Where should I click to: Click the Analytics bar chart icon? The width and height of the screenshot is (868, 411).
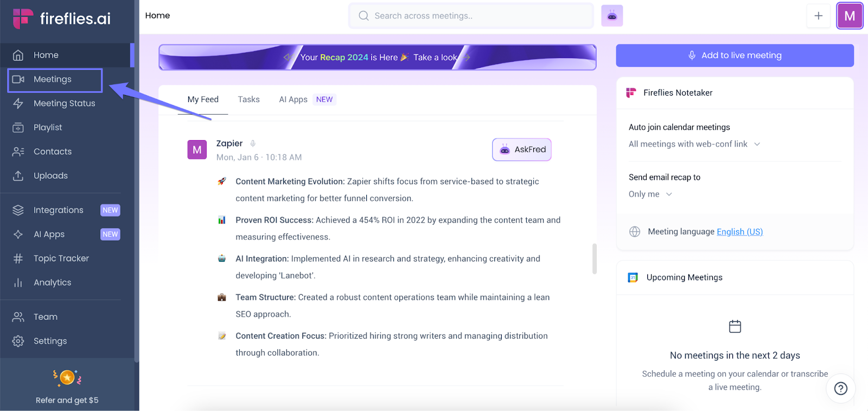pyautogui.click(x=18, y=282)
